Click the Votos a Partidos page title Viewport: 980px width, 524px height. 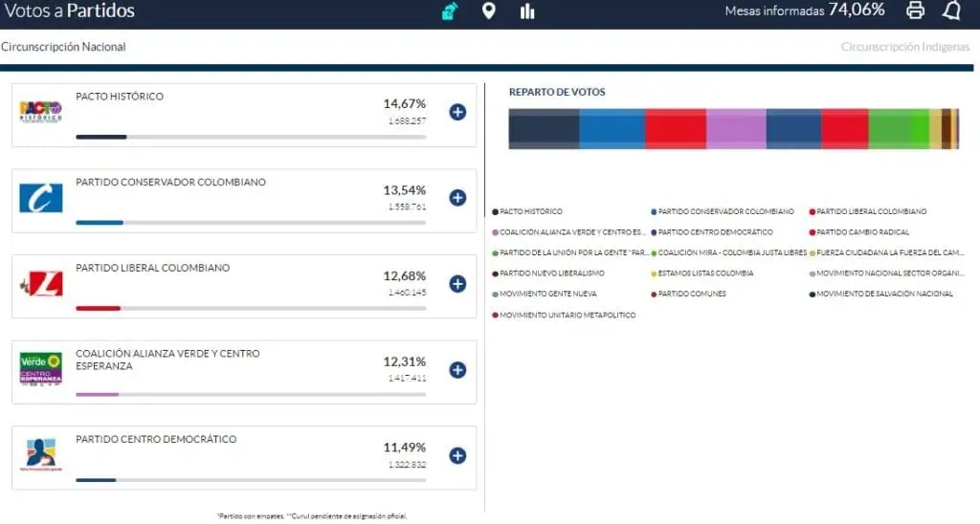pos(69,11)
